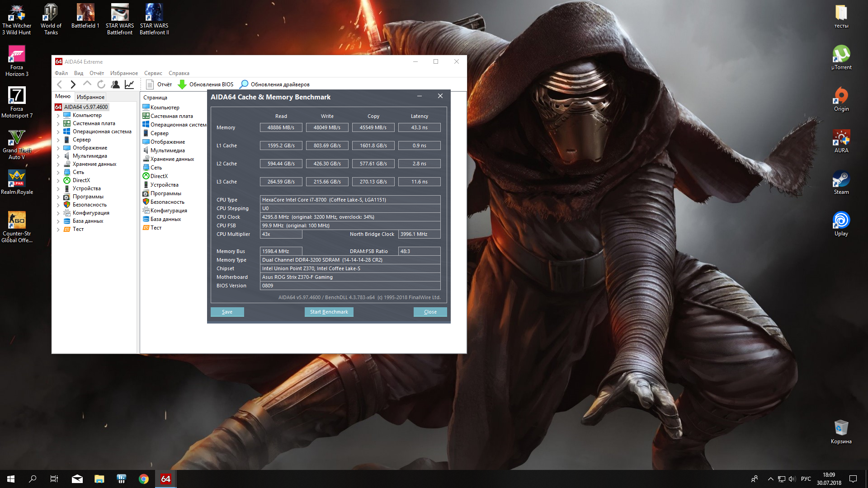Expand the Тест tree node

click(x=58, y=230)
